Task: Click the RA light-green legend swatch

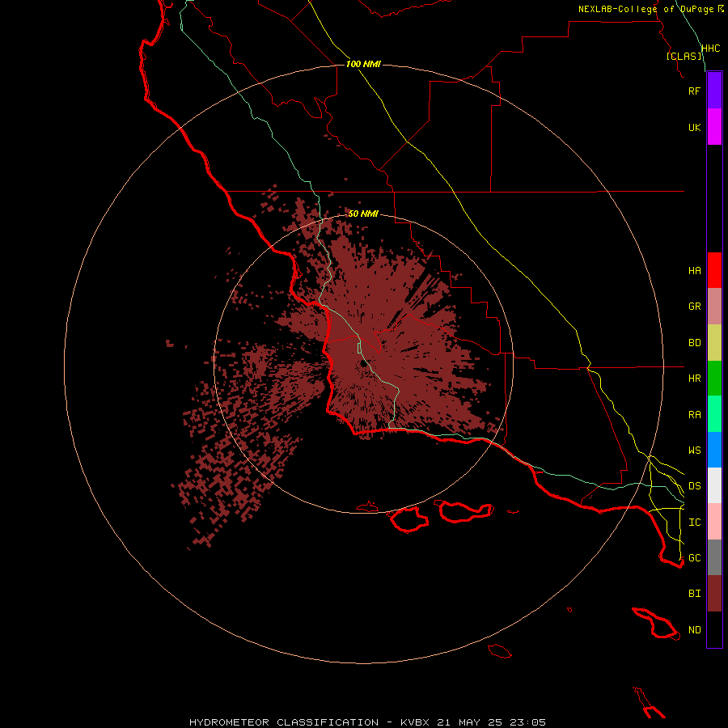Action: point(714,414)
